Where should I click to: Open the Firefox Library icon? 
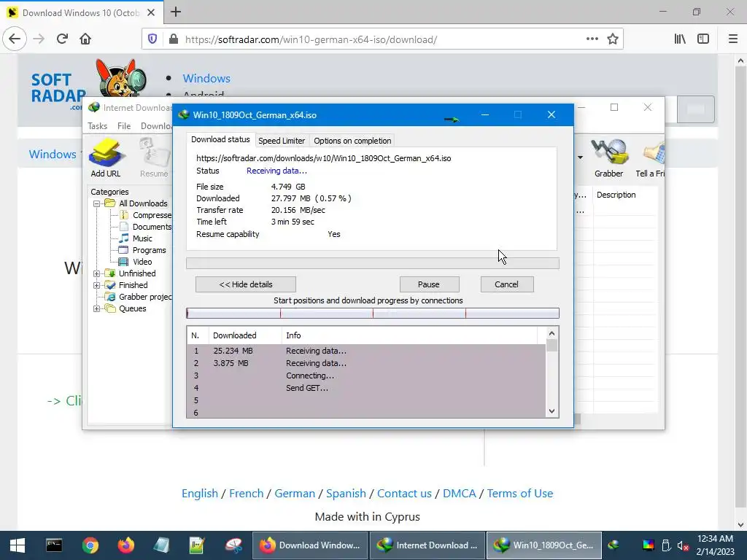click(x=680, y=39)
